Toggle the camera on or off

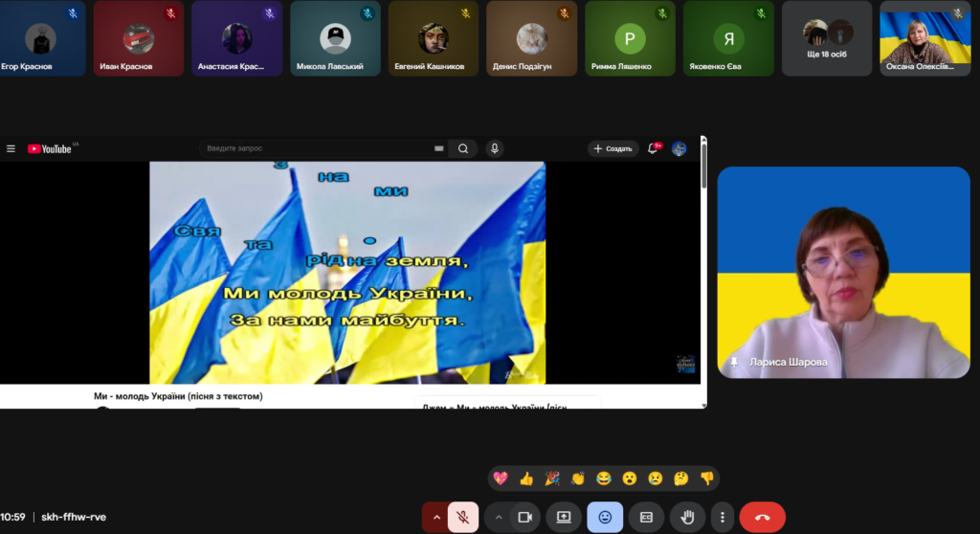[x=524, y=517]
